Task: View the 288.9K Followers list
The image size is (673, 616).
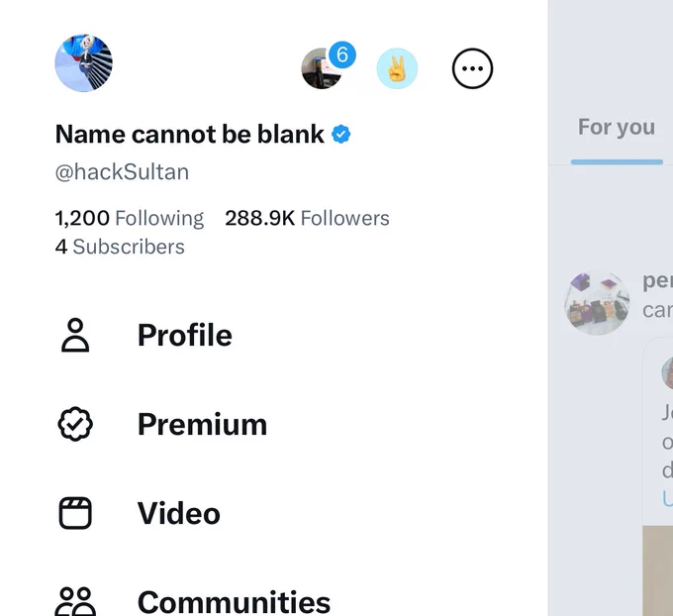Action: (x=307, y=218)
